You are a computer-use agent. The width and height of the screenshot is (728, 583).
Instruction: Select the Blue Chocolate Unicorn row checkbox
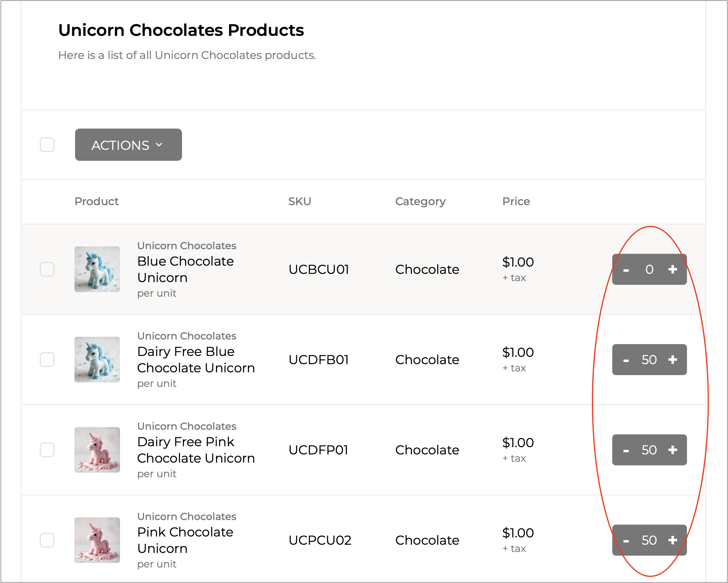tap(47, 269)
